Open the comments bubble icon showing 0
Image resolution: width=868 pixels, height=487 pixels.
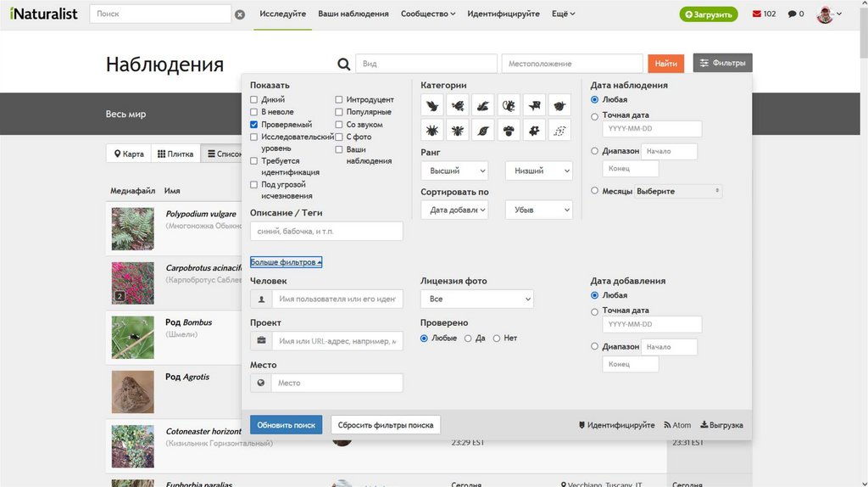point(793,14)
